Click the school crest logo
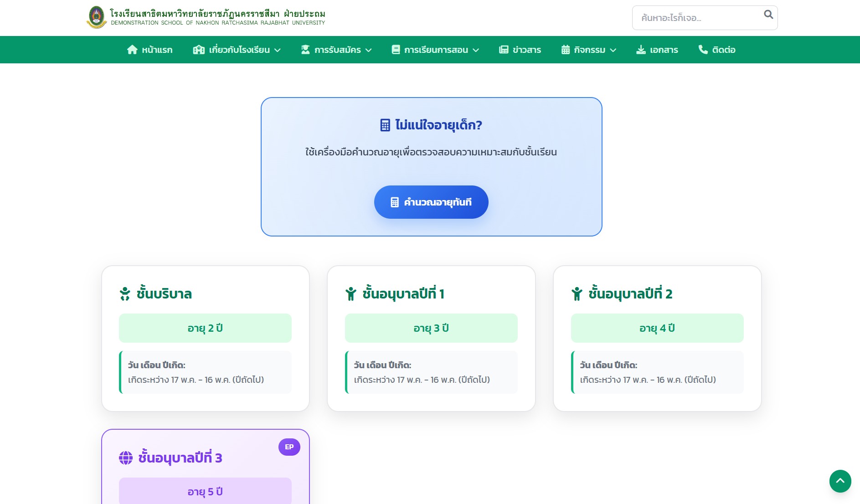860x504 pixels. pos(96,17)
